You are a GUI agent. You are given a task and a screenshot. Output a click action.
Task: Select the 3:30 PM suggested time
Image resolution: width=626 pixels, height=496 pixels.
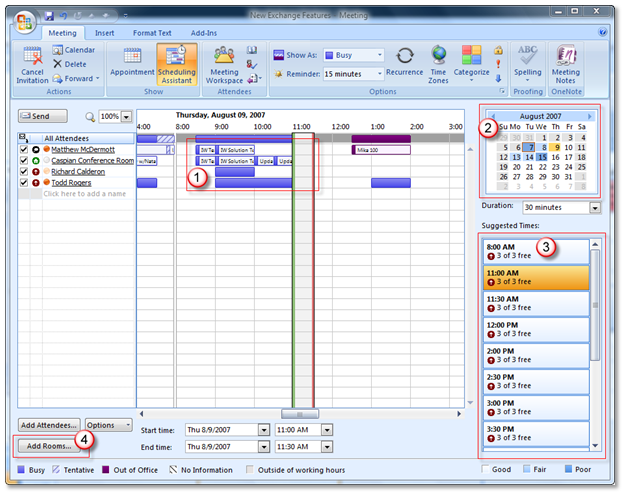pyautogui.click(x=536, y=434)
